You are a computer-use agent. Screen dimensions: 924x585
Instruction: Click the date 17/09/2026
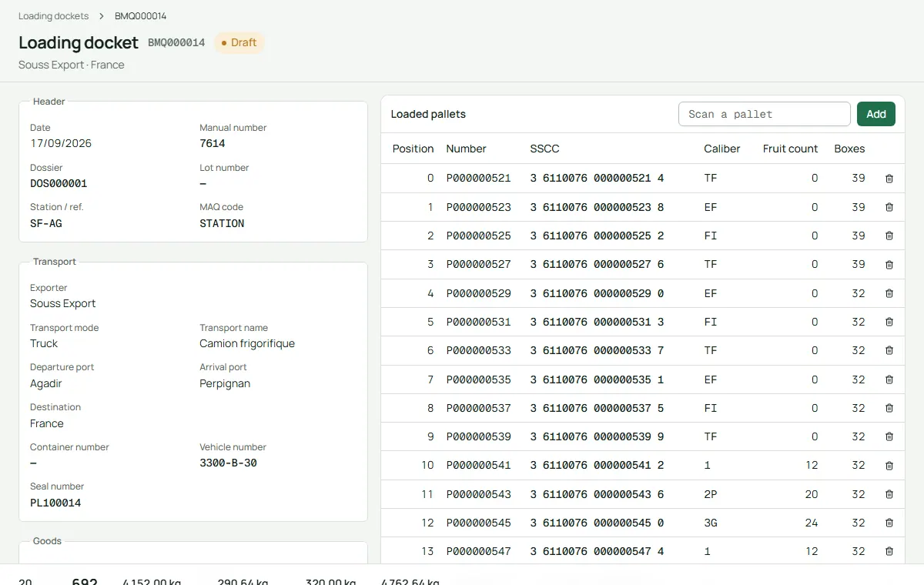61,144
